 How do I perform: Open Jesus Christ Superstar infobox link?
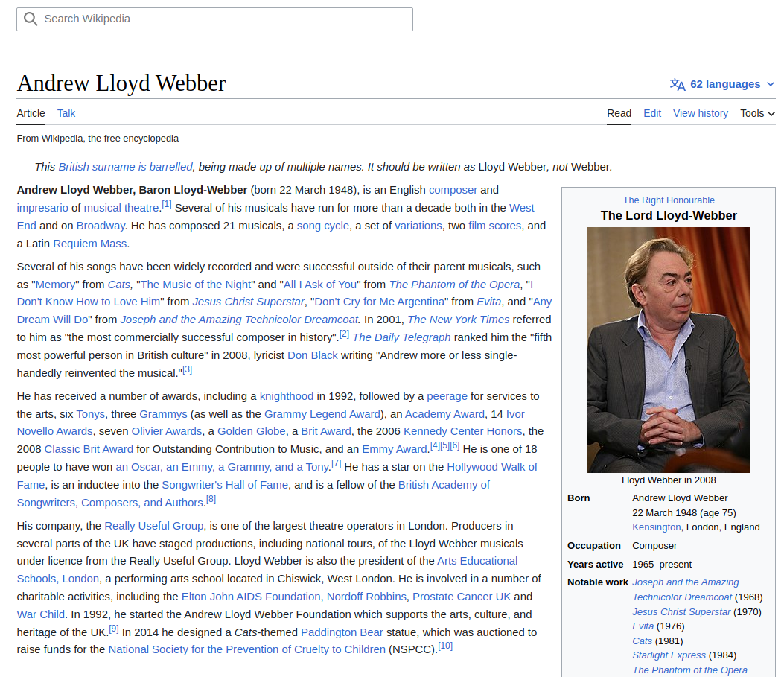681,612
